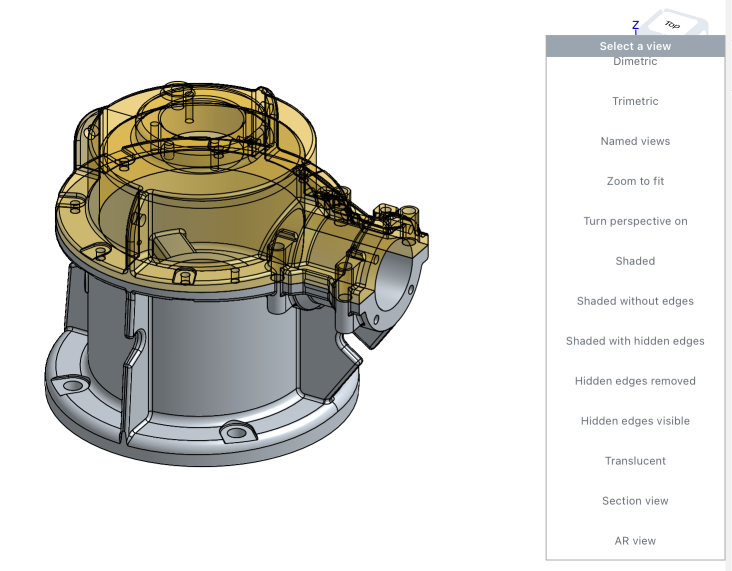Open Named views
Viewport: 732px width, 571px height.
(x=635, y=141)
